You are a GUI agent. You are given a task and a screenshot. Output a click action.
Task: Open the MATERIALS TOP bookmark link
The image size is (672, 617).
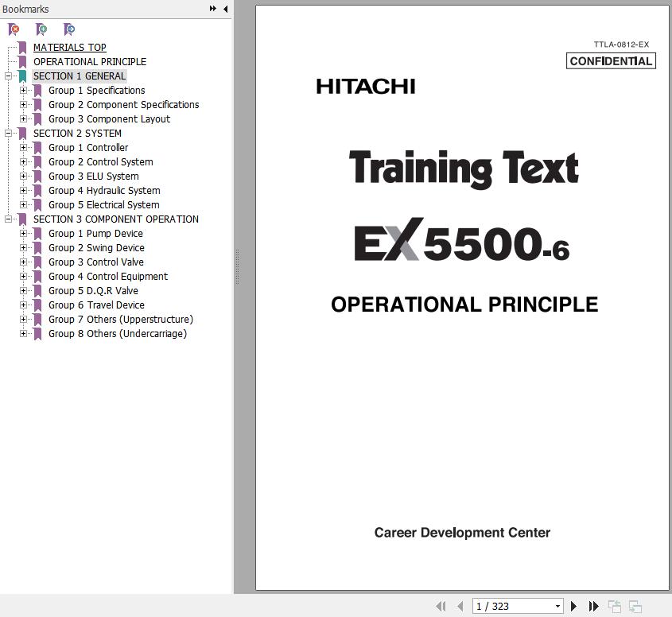(x=70, y=48)
